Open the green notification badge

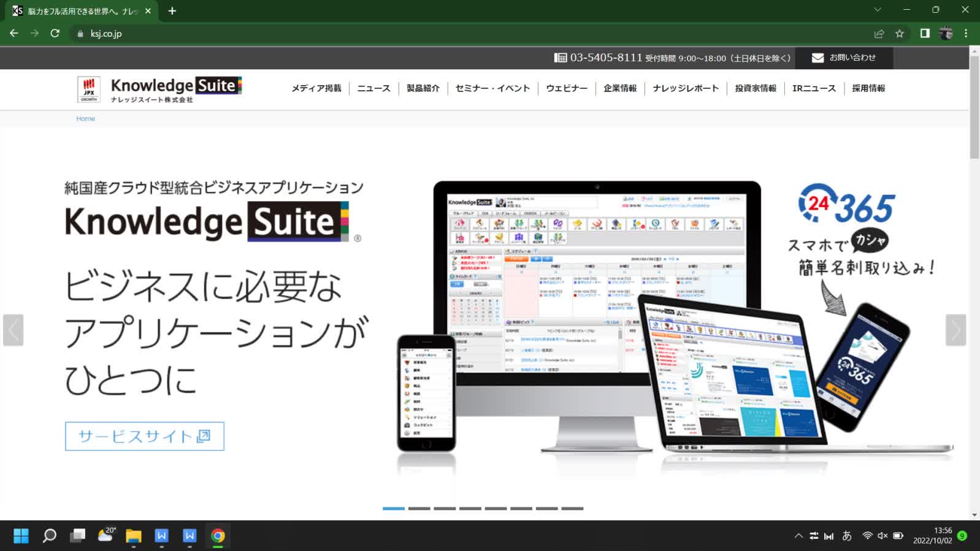point(962,536)
